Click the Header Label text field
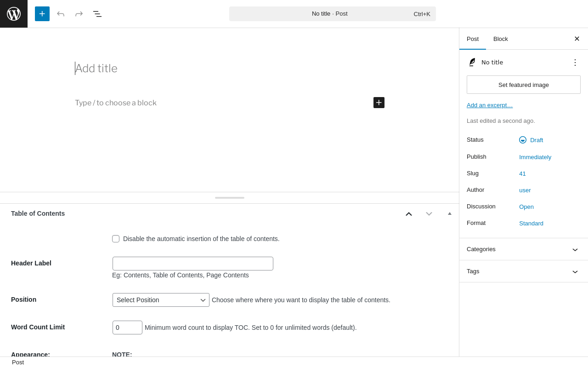 (193, 264)
